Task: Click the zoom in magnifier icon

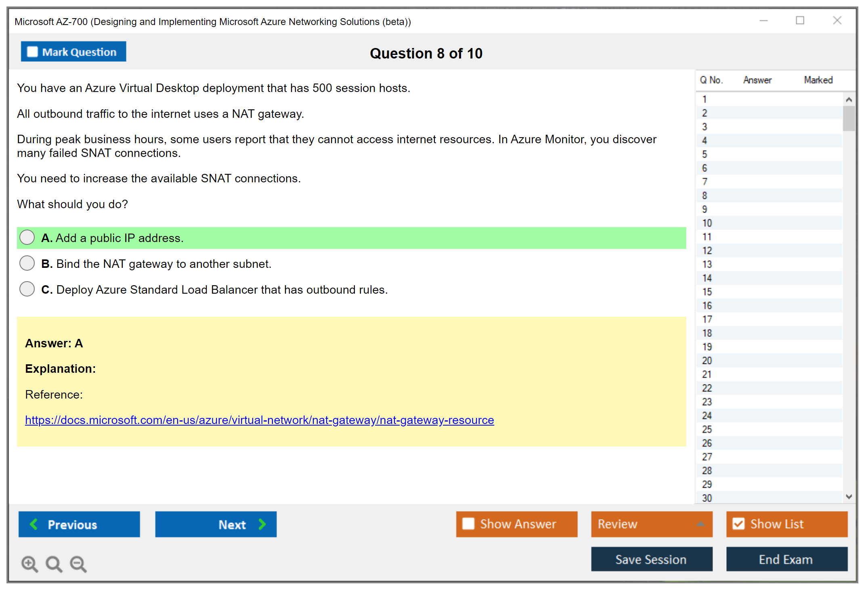Action: coord(29,564)
